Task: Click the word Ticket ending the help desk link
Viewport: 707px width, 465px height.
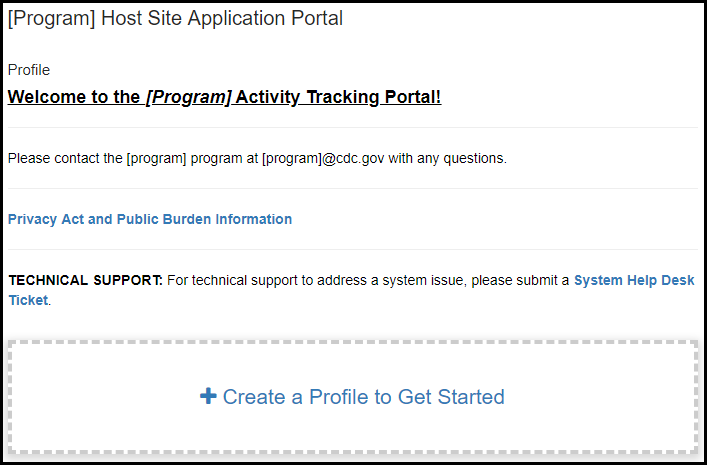Action: click(28, 300)
